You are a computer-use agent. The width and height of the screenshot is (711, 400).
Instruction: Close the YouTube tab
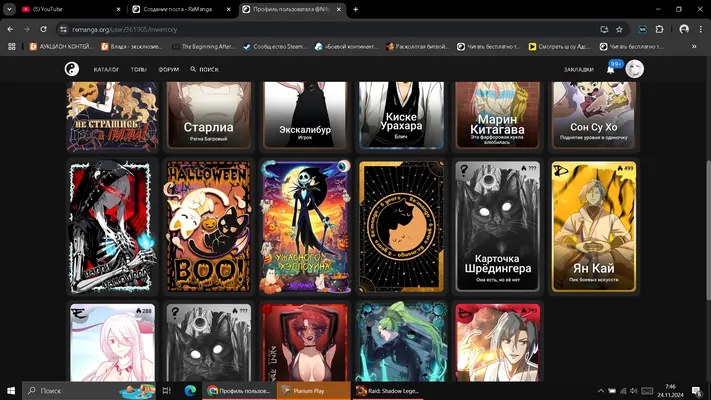click(x=118, y=9)
